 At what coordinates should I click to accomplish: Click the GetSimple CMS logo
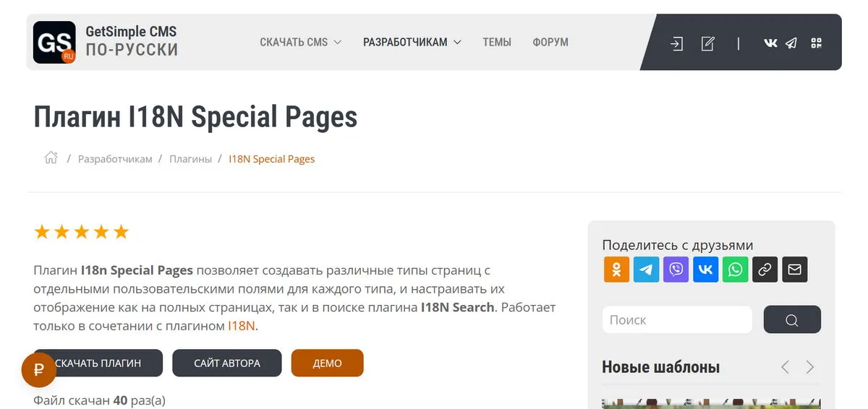54,42
